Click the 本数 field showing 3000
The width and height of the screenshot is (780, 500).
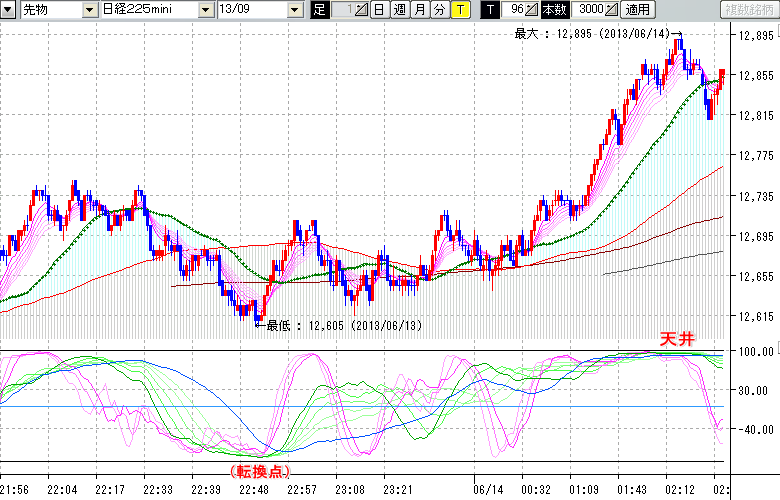[590, 9]
